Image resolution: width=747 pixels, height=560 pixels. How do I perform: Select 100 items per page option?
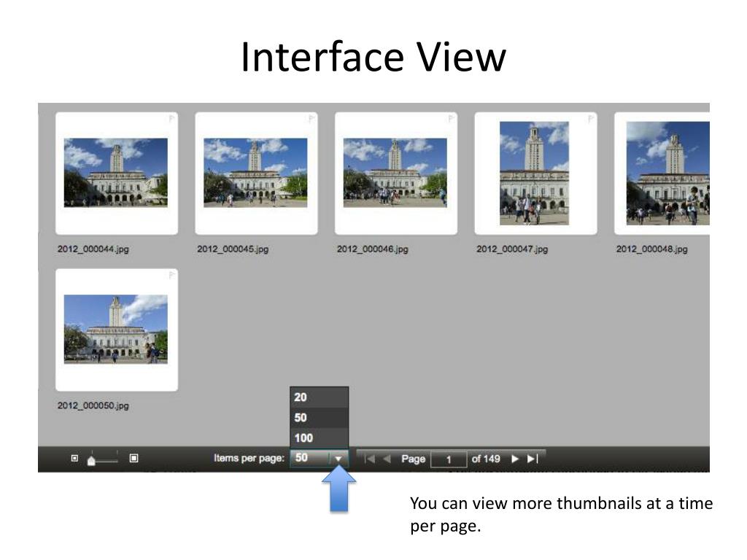point(320,437)
